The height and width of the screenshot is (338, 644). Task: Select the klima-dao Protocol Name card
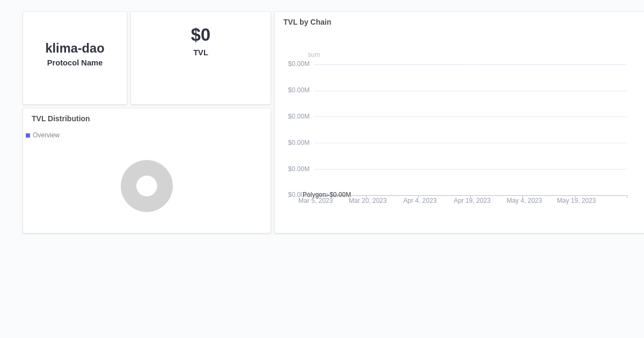75,58
